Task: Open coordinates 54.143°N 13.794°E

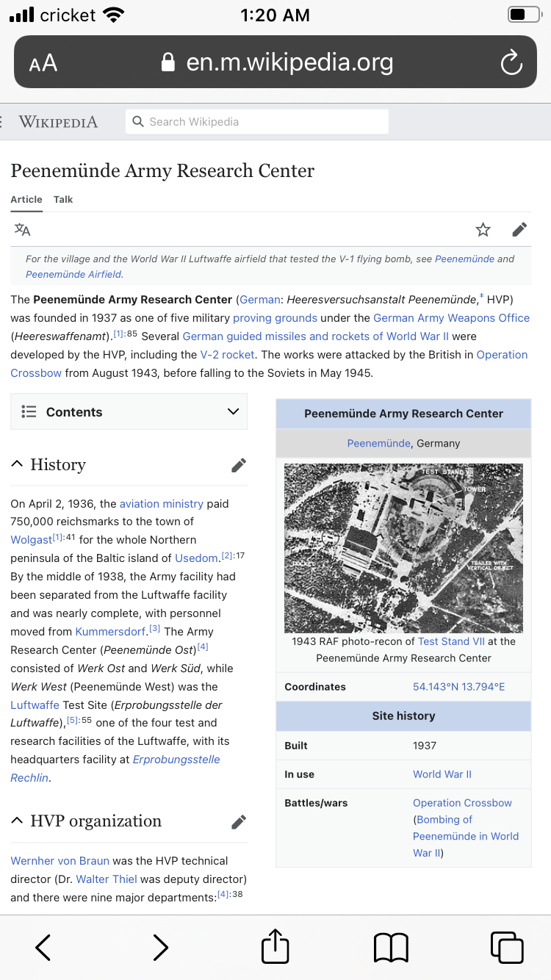Action: point(459,687)
